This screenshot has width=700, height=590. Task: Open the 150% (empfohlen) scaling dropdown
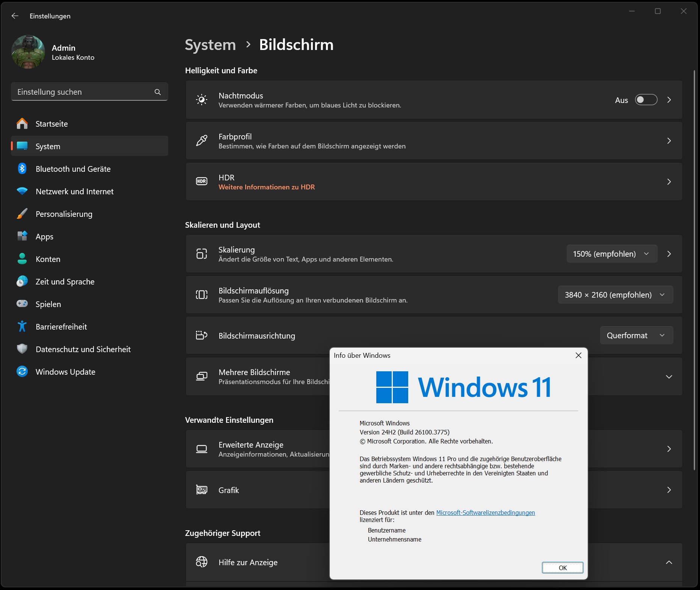pyautogui.click(x=612, y=254)
